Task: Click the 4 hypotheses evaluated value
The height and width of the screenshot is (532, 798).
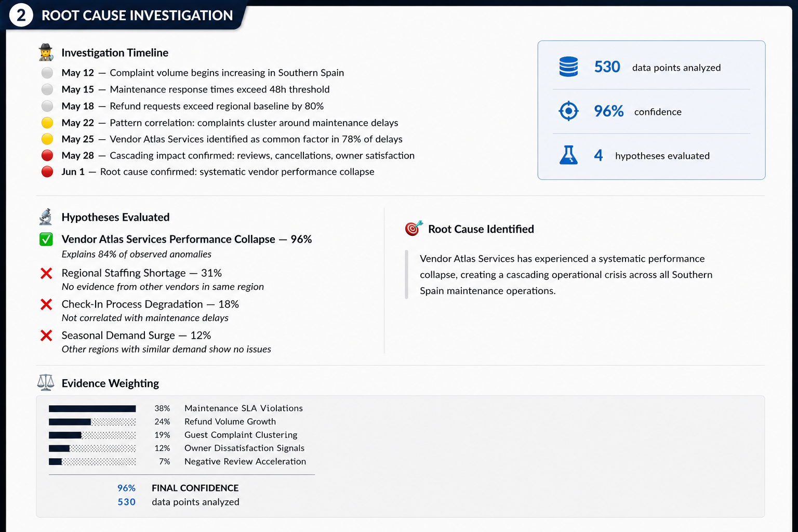Action: [598, 155]
